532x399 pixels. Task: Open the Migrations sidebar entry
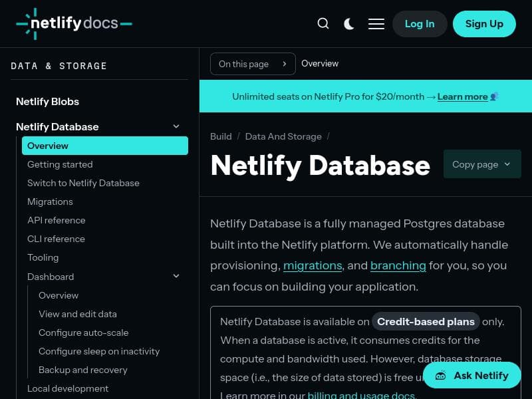(50, 201)
